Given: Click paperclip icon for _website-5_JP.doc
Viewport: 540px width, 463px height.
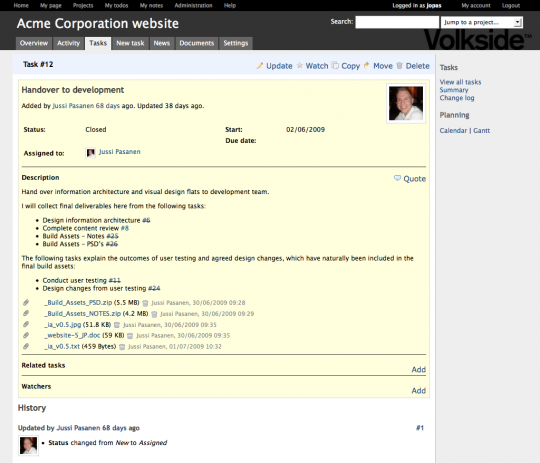Looking at the screenshot, I should click(26, 335).
